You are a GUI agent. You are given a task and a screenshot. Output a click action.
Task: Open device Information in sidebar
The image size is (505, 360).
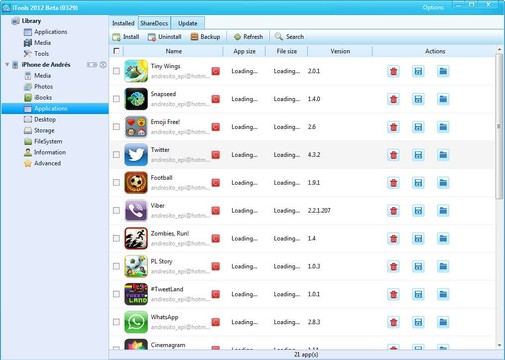click(x=45, y=152)
